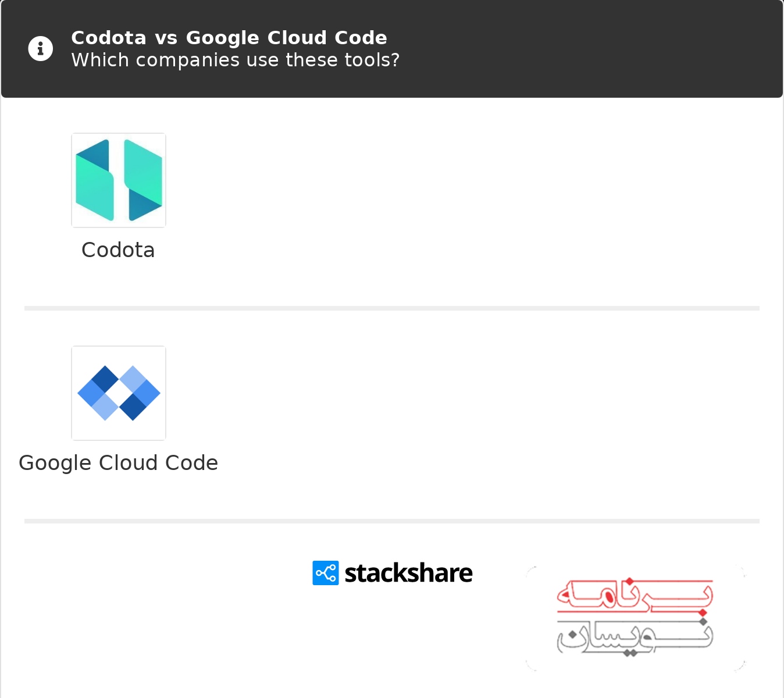Click the dark blue bottom-right diamond of Cloud Code logo
Screen dimensions: 784x698
pyautogui.click(x=133, y=407)
